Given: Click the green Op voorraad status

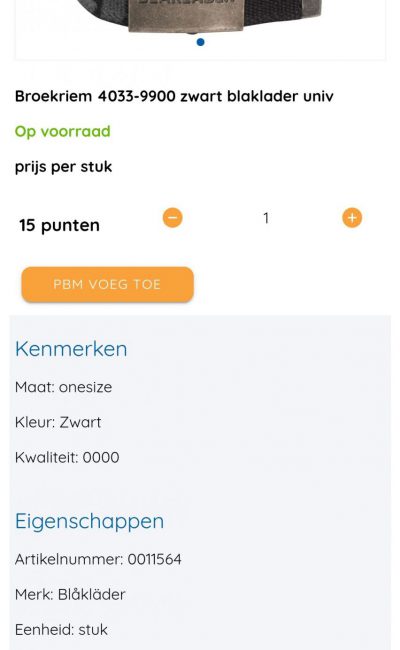Looking at the screenshot, I should pyautogui.click(x=63, y=131).
